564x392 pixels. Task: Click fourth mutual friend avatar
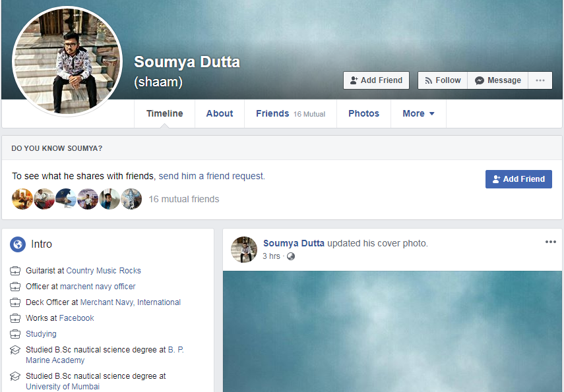point(88,199)
